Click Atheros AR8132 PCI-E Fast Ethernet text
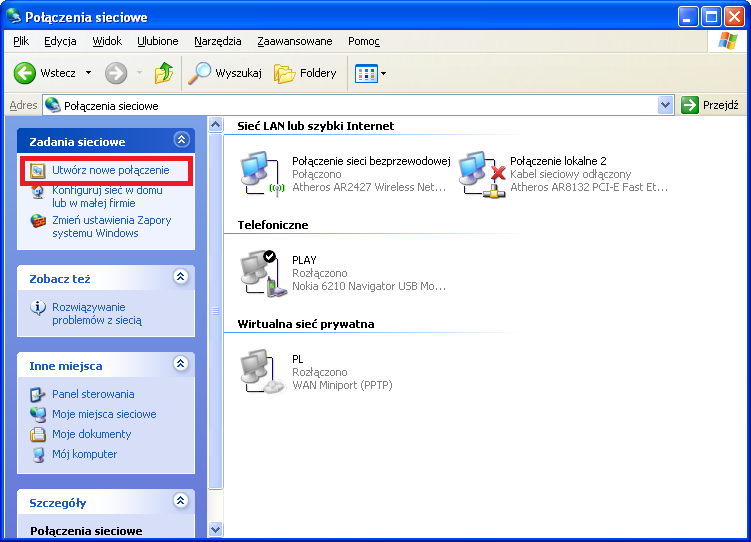This screenshot has width=751, height=542. click(x=589, y=187)
